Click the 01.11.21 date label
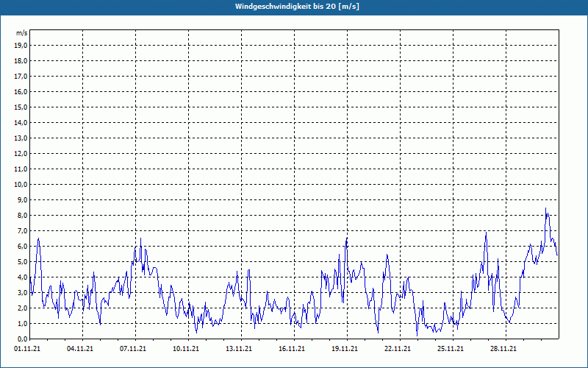 pos(27,349)
